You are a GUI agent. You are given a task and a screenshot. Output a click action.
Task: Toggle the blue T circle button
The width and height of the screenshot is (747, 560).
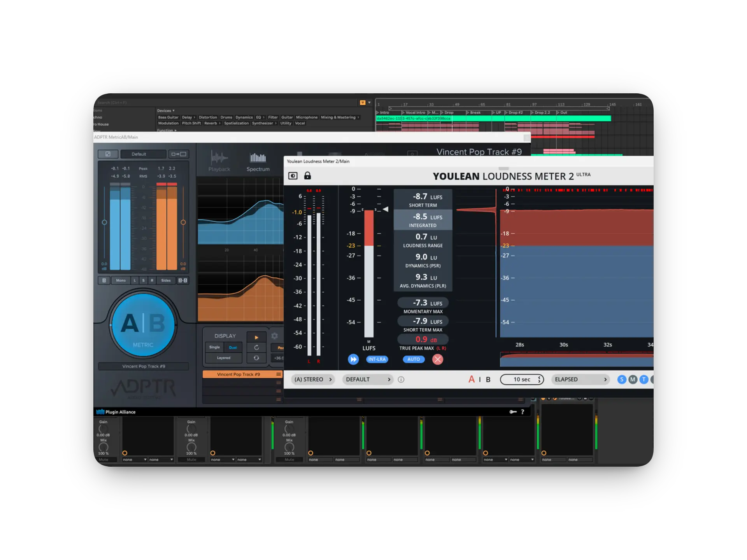644,380
